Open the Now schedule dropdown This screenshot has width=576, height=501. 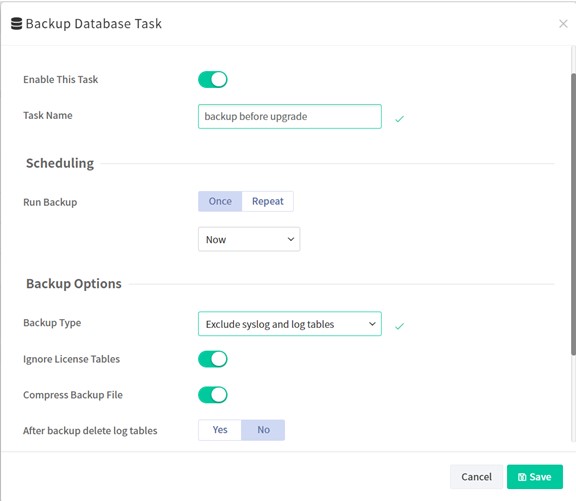pyautogui.click(x=249, y=239)
